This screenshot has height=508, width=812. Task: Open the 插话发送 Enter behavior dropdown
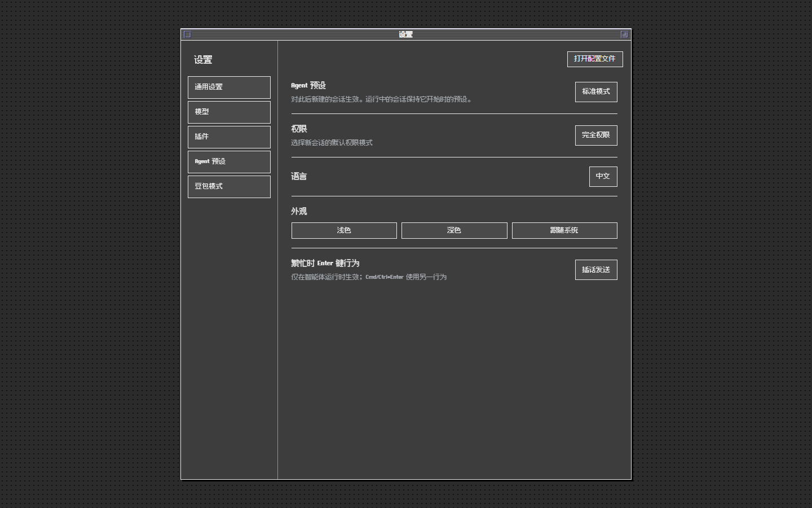coord(596,270)
